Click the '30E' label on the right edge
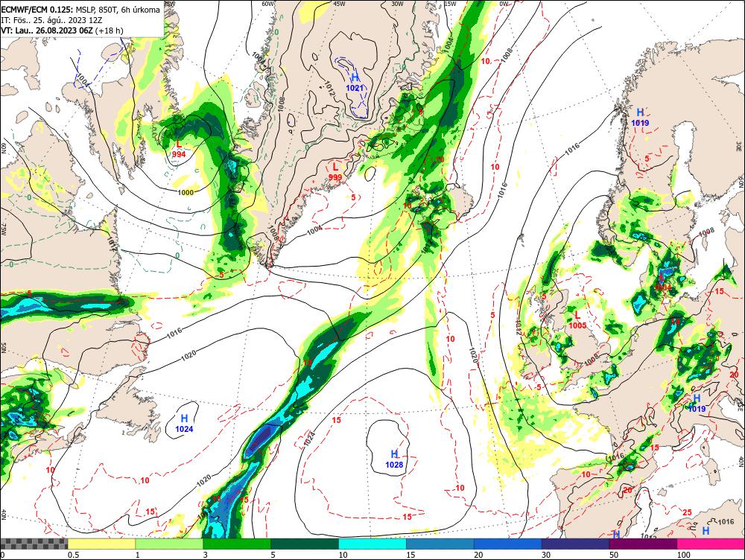The width and height of the screenshot is (745, 560). click(x=741, y=145)
